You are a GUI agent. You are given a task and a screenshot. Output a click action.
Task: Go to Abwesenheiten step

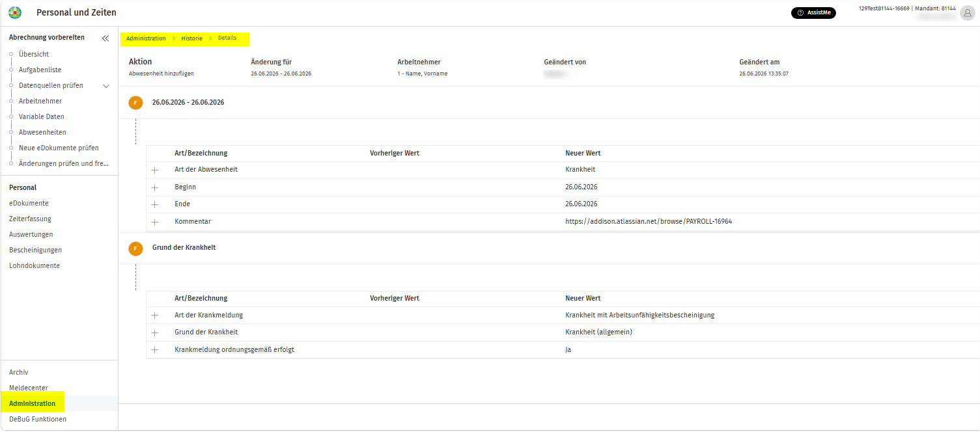point(42,132)
